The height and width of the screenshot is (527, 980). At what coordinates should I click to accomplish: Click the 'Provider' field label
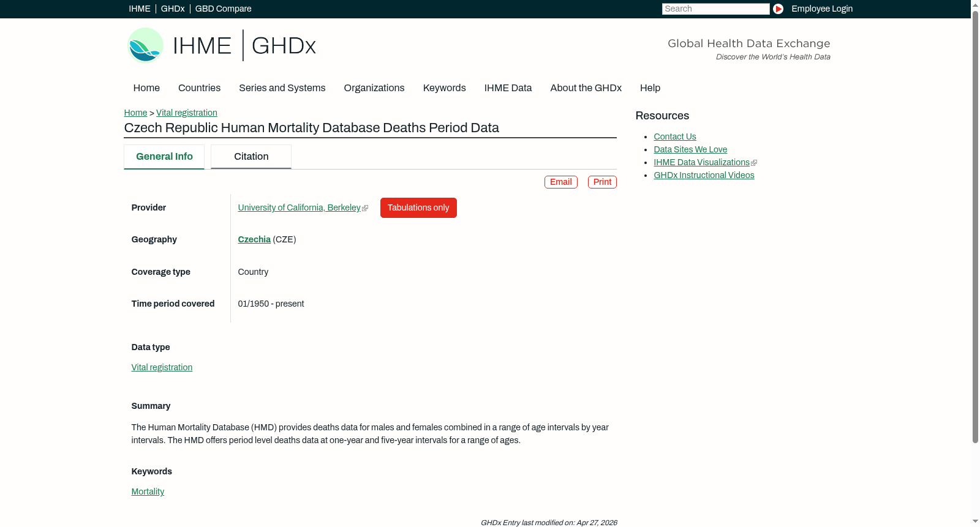(x=149, y=207)
